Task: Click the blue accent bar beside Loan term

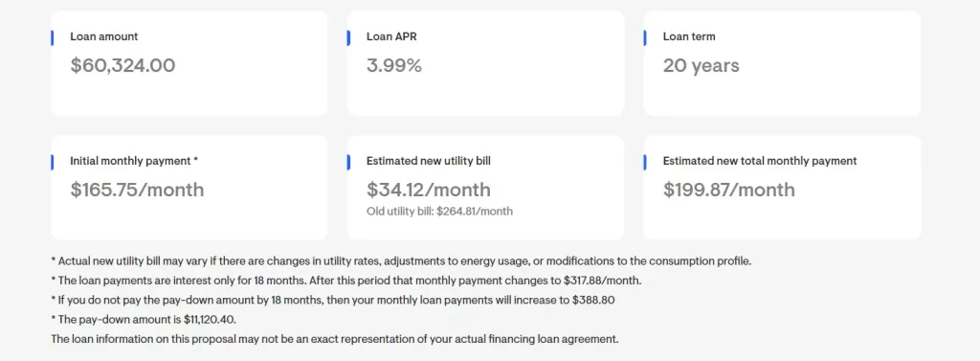Action: pos(644,37)
